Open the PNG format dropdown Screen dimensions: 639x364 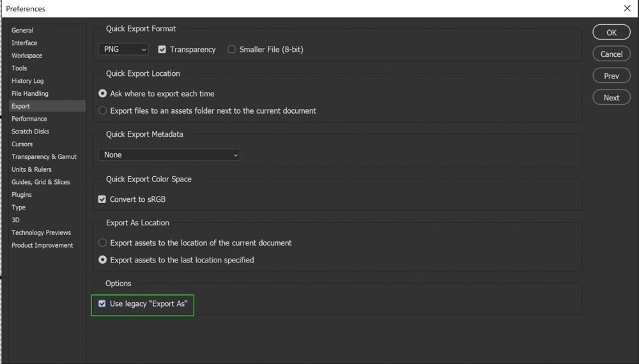click(x=123, y=49)
